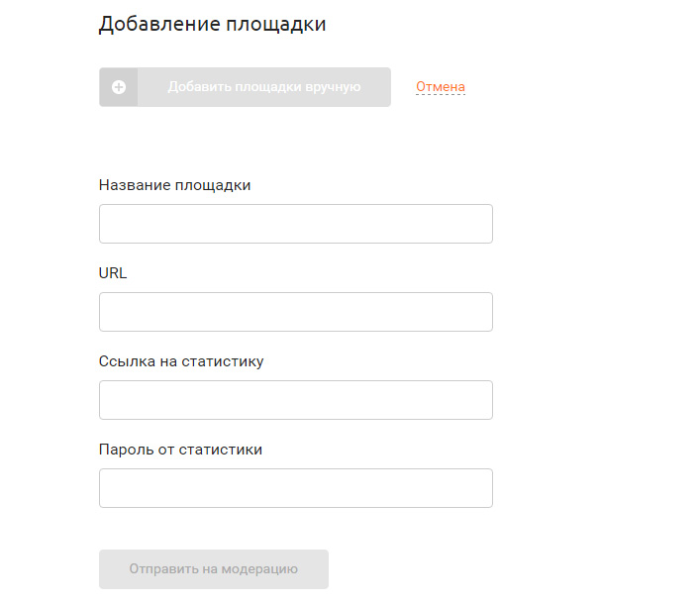
Task: Select the 'Ссылка на статистику' input box
Action: 295,400
